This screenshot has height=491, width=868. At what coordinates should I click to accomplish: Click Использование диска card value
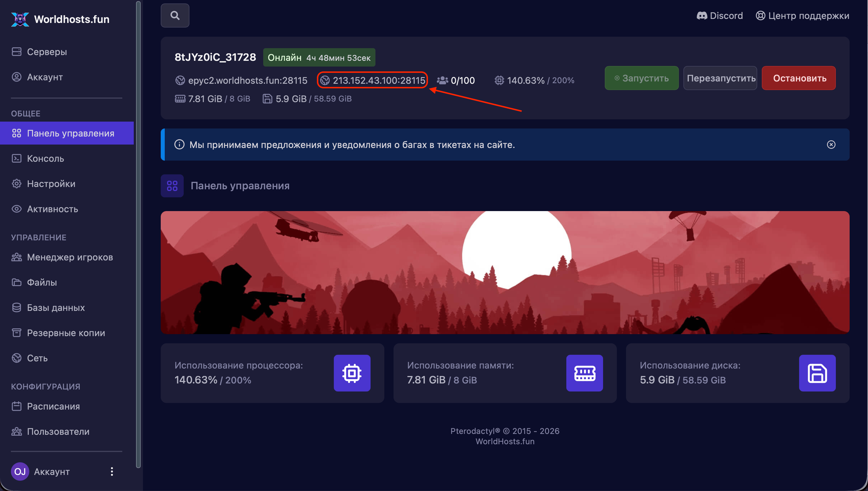683,380
